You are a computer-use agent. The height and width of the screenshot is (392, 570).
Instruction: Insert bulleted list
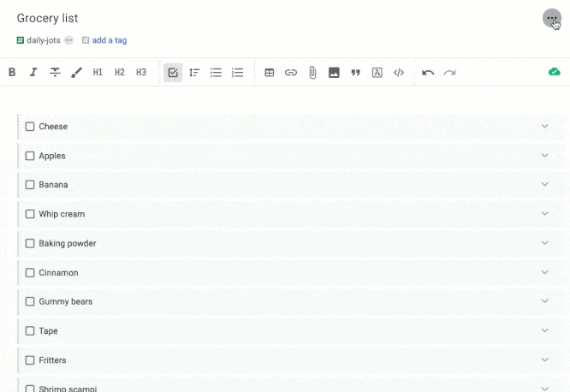click(216, 73)
